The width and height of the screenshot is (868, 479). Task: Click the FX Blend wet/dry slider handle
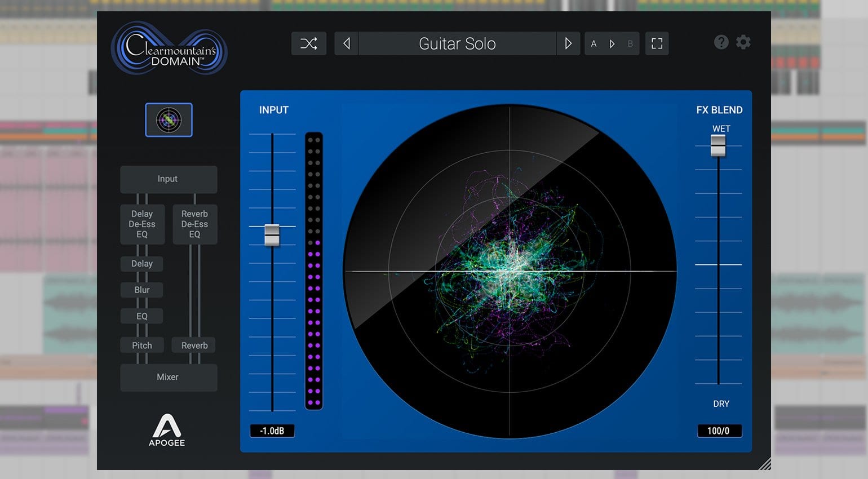(x=718, y=146)
